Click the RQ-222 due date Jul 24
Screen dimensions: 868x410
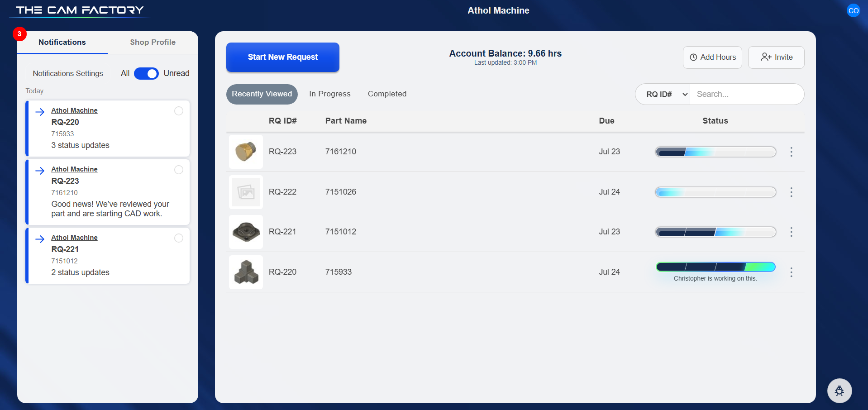[x=609, y=192]
